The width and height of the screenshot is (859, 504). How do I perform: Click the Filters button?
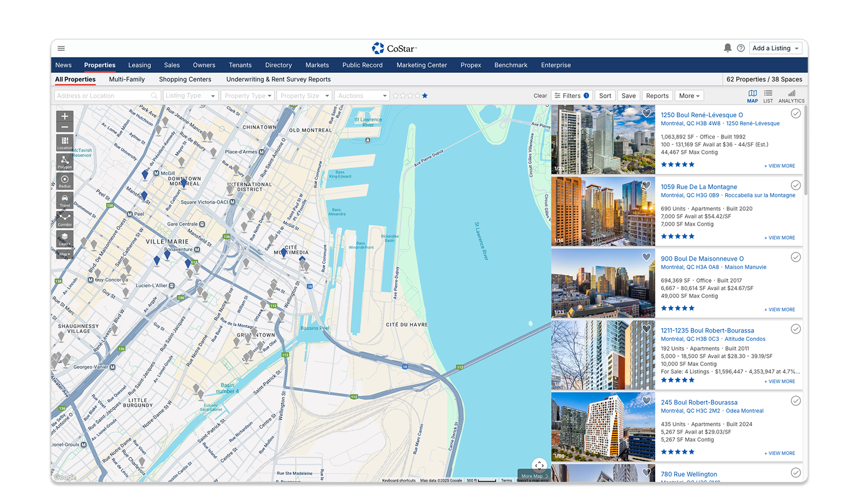[571, 96]
